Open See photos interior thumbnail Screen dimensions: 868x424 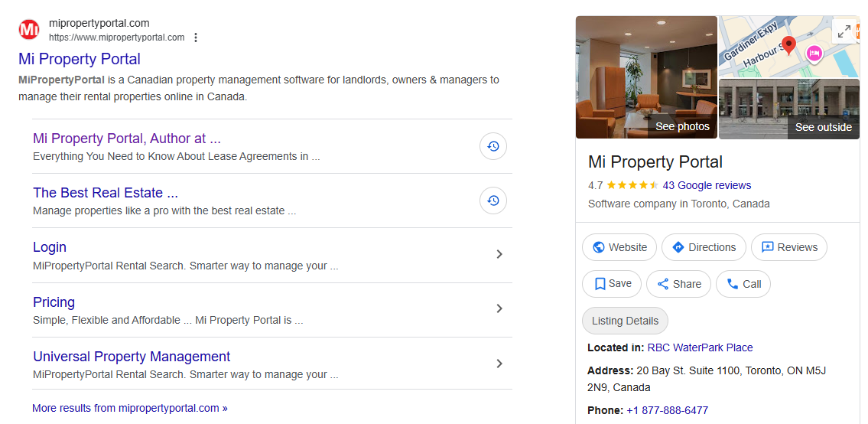[646, 77]
